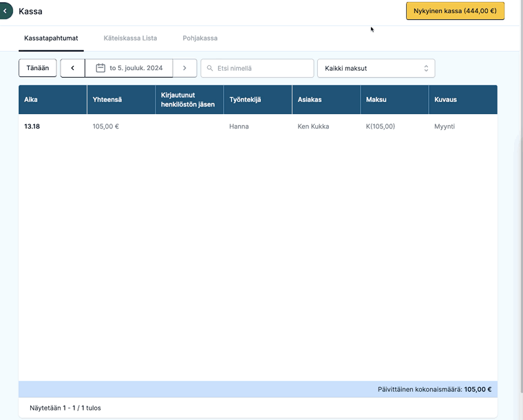Switch to the Käteiskassa Lista tab
523x420 pixels.
point(130,38)
